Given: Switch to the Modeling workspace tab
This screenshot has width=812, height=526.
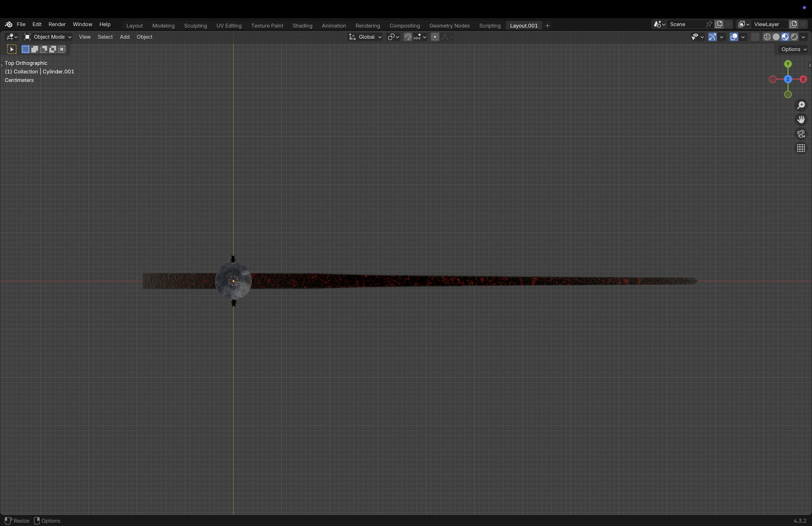Looking at the screenshot, I should click(x=163, y=26).
